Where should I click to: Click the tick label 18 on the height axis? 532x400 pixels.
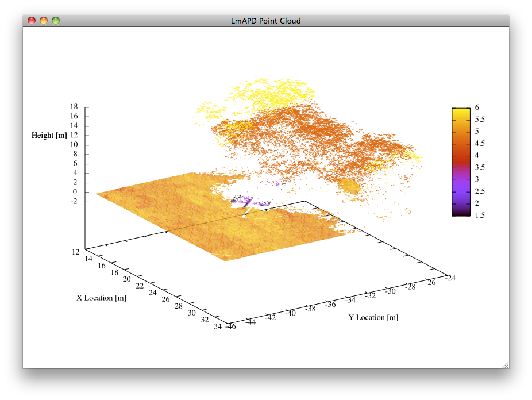pyautogui.click(x=74, y=106)
